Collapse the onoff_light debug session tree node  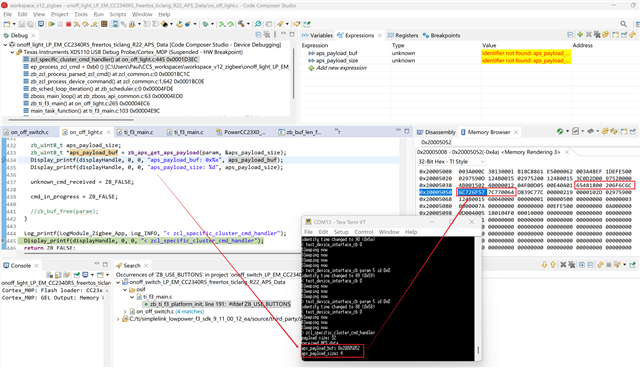(5, 45)
